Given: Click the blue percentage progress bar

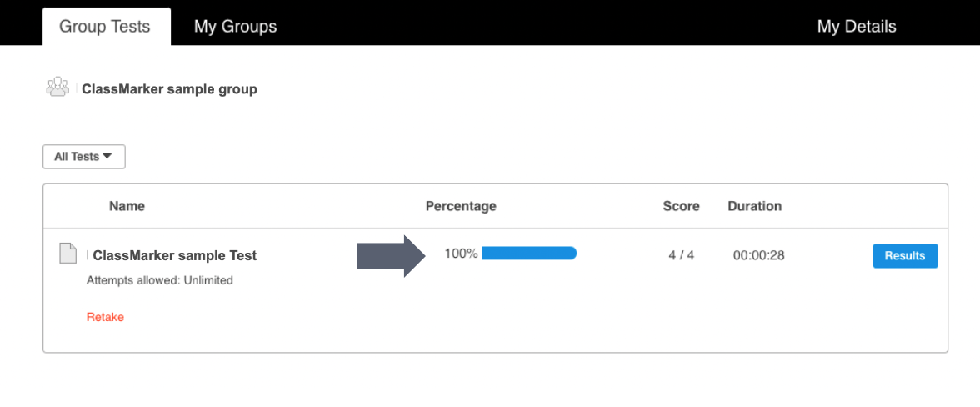Looking at the screenshot, I should (529, 254).
